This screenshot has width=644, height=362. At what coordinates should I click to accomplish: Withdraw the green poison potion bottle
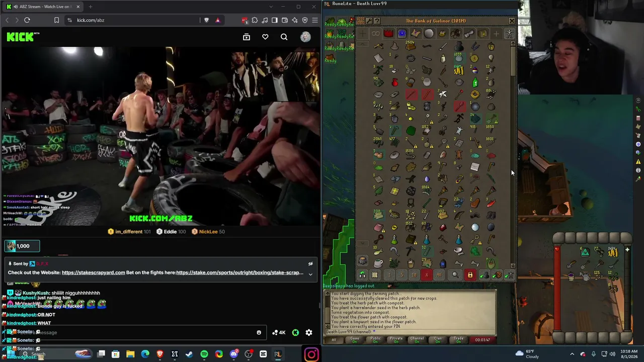click(475, 82)
